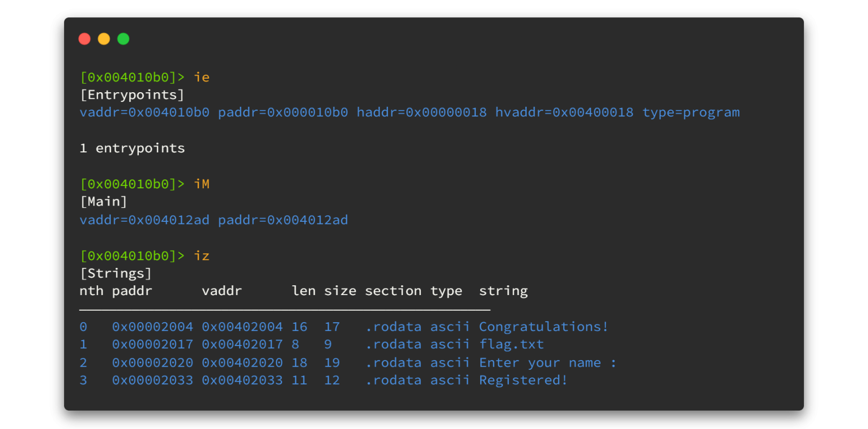The image size is (868, 429).
Task: Click the 'flag.txt' string entry
Action: 512,345
